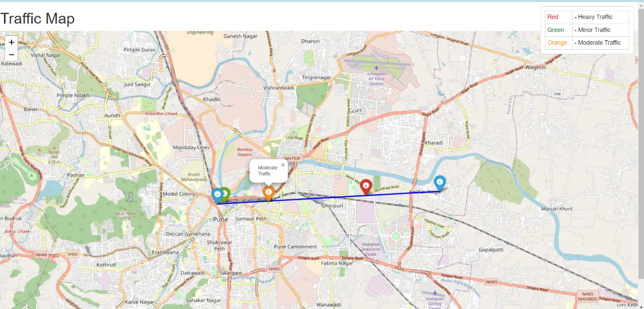
Task: Click the green minor traffic marker
Action: tap(225, 194)
